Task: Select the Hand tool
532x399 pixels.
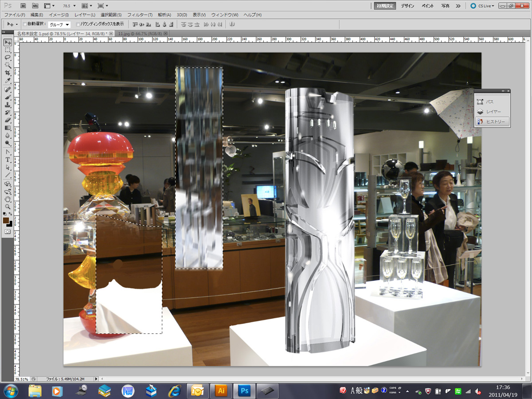Action: tap(8, 199)
